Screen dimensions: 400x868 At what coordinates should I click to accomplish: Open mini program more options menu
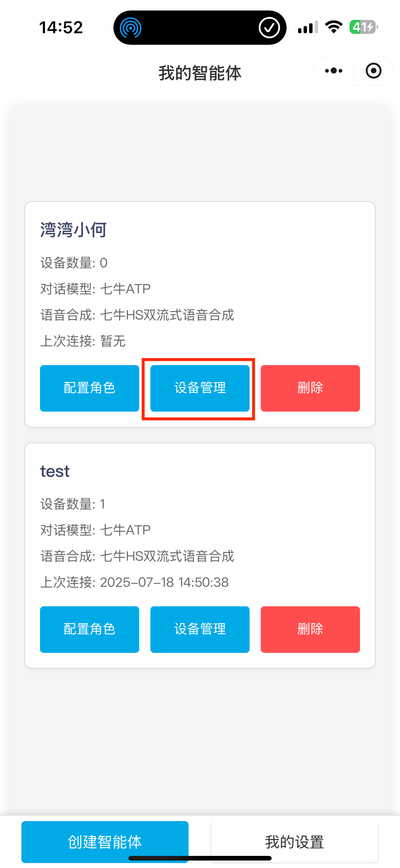point(334,71)
